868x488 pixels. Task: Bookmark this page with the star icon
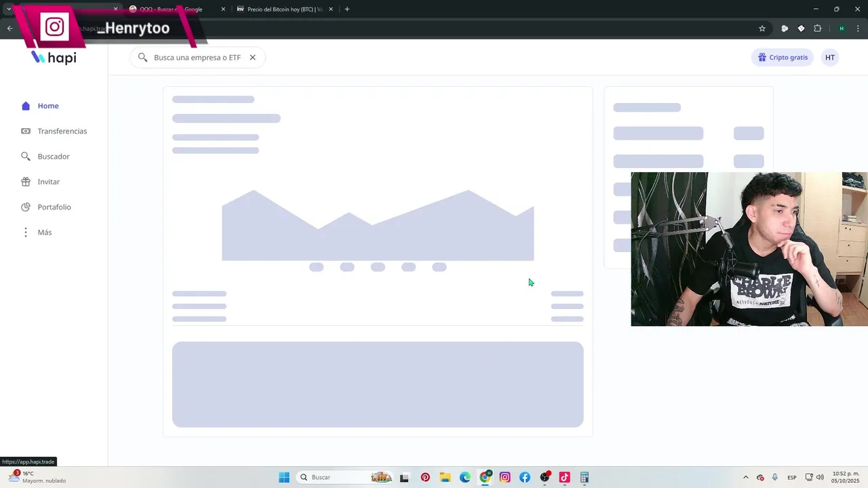762,28
